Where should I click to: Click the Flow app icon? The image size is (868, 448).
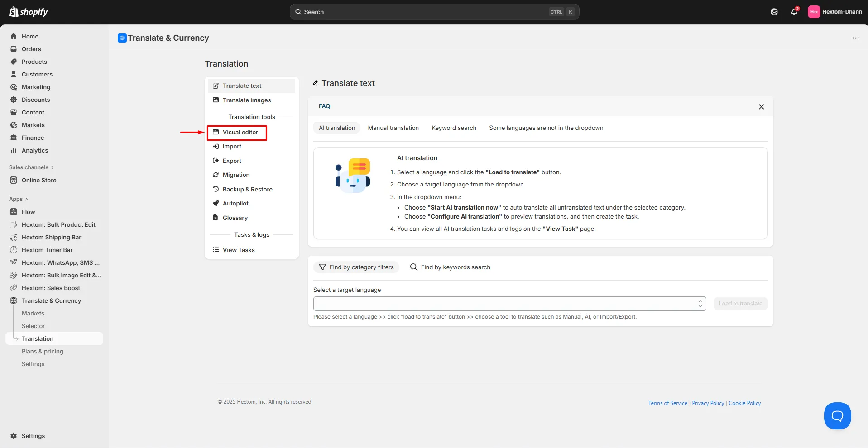click(x=14, y=212)
